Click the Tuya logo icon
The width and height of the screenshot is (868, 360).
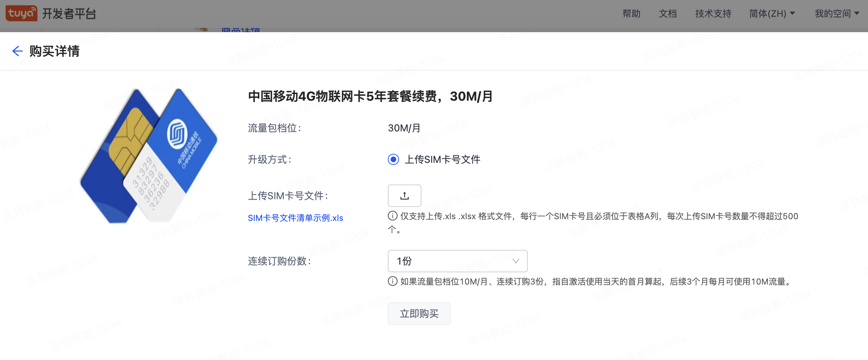tap(21, 13)
